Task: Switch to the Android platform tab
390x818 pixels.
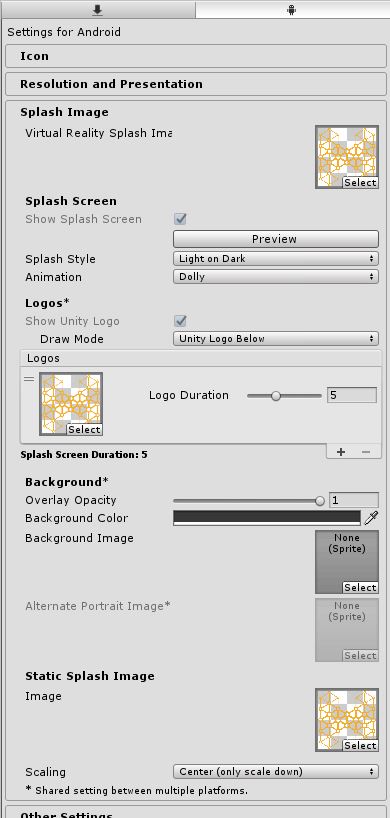Action: pos(292,9)
